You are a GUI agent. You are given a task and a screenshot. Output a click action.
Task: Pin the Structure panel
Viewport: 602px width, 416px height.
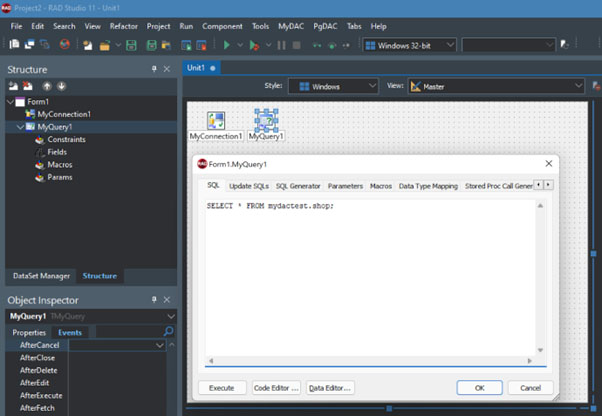click(154, 69)
